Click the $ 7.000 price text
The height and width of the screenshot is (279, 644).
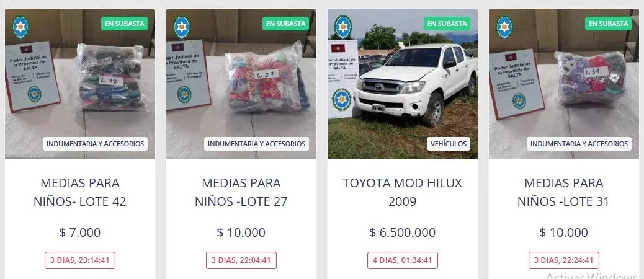pos(80,232)
